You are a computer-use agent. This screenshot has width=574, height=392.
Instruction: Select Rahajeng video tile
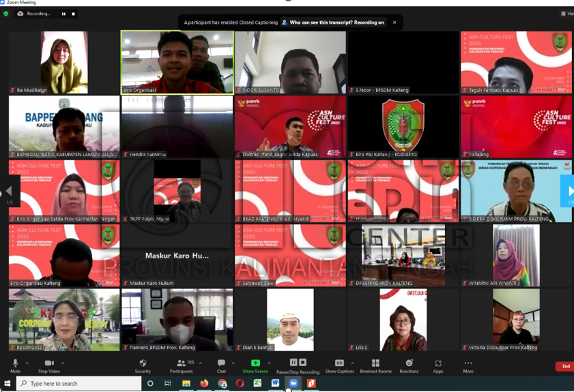[516, 127]
